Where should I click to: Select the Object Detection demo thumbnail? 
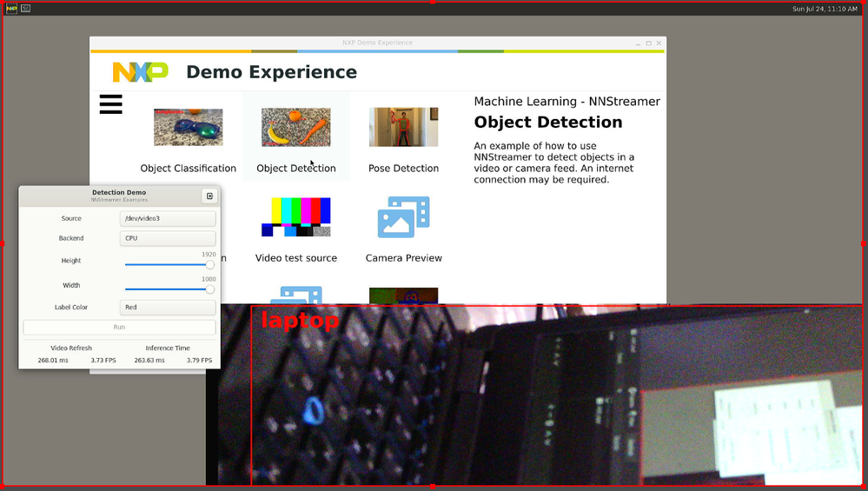coord(295,128)
